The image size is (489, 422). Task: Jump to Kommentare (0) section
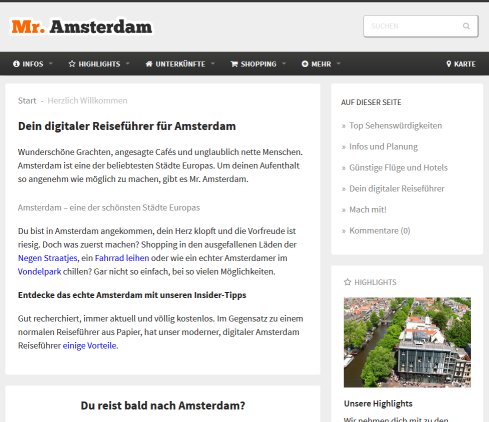click(380, 231)
